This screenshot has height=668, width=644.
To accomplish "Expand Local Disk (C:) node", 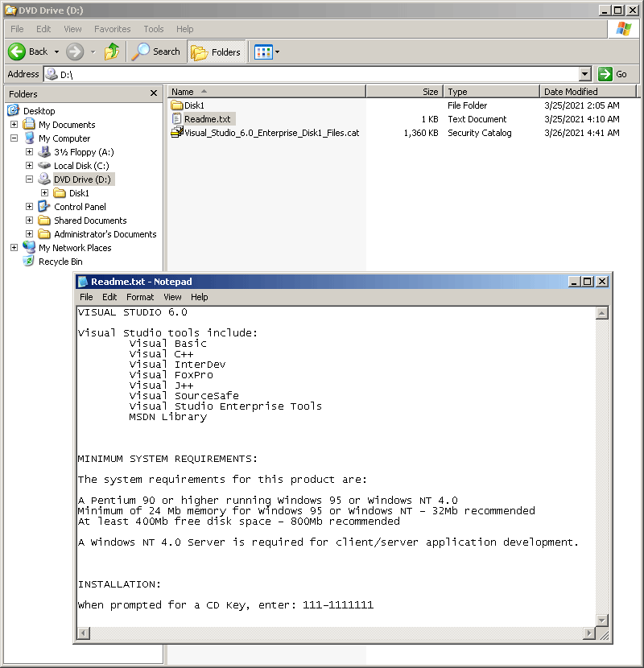I will click(x=30, y=165).
